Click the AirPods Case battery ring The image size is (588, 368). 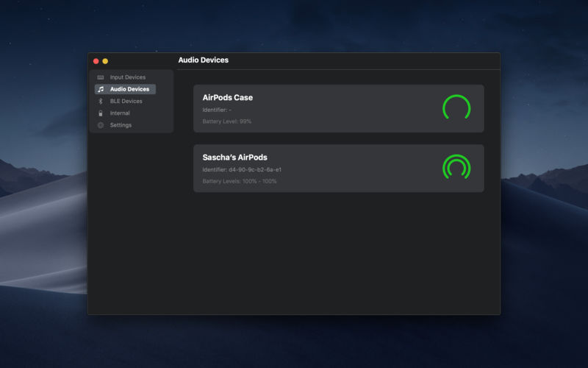pos(456,108)
